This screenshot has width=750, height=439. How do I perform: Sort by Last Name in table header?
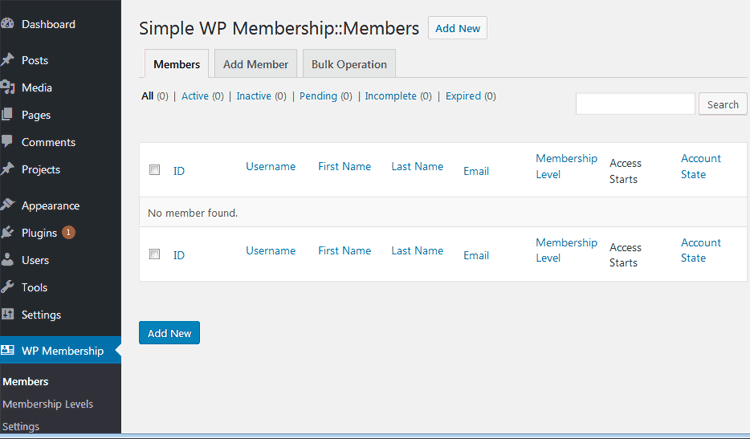click(x=417, y=166)
